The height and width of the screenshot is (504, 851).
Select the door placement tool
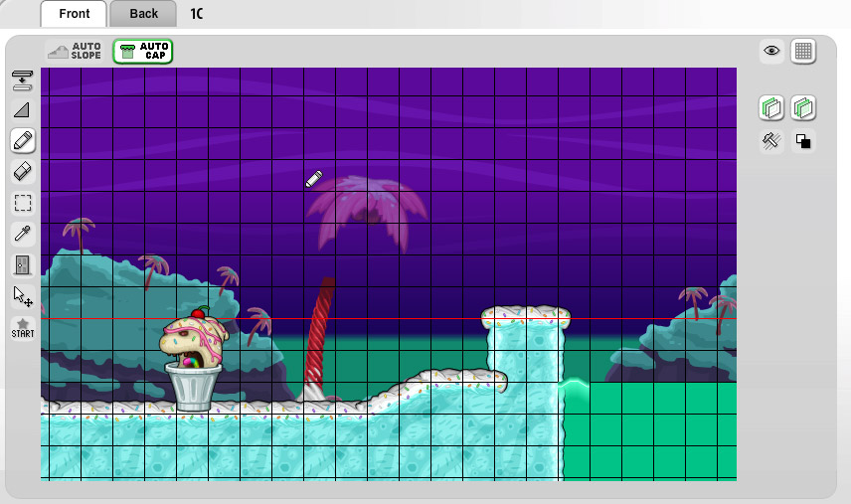(22, 265)
